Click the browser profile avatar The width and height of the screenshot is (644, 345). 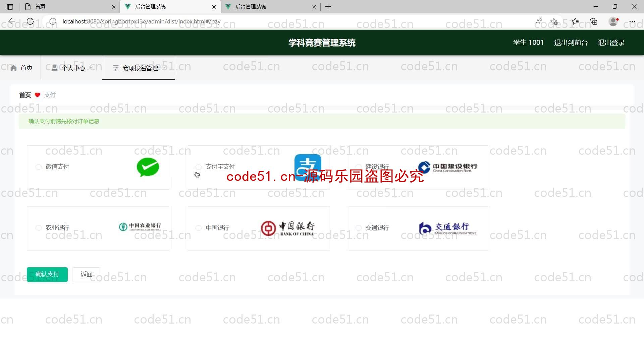(613, 21)
